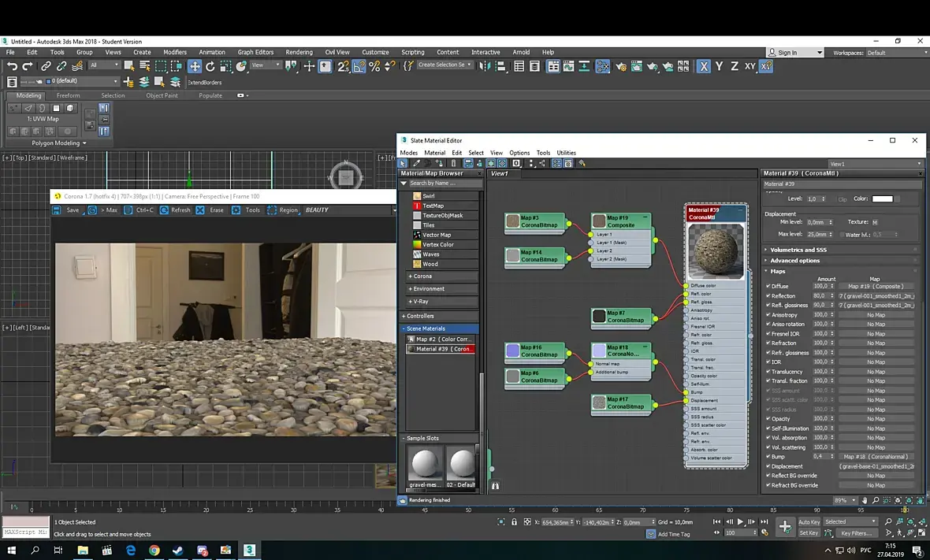Click the Undo arrow icon
930x560 pixels.
click(x=12, y=67)
